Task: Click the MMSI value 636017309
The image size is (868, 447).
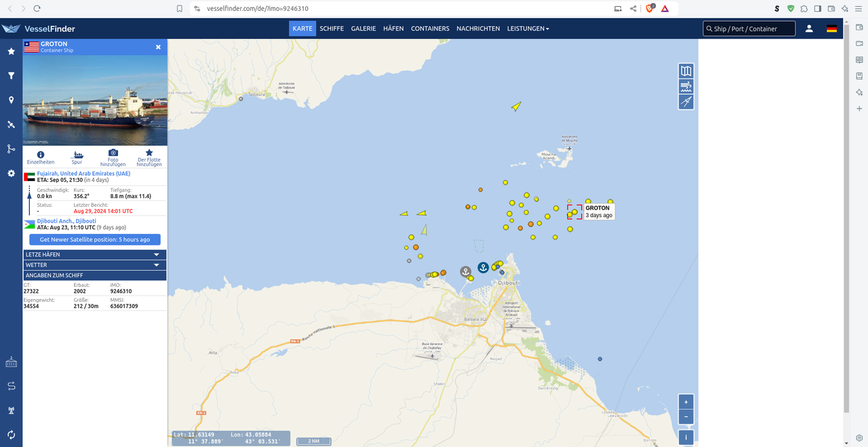Action: 124,306
